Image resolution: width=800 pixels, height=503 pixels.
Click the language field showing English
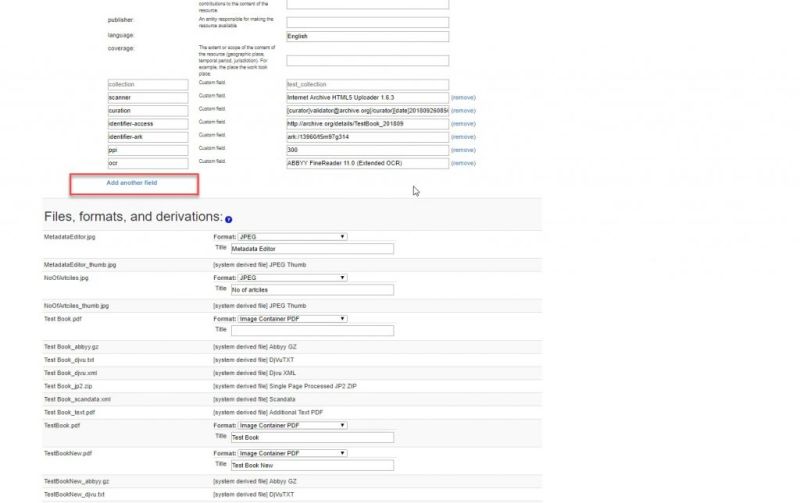(367, 36)
